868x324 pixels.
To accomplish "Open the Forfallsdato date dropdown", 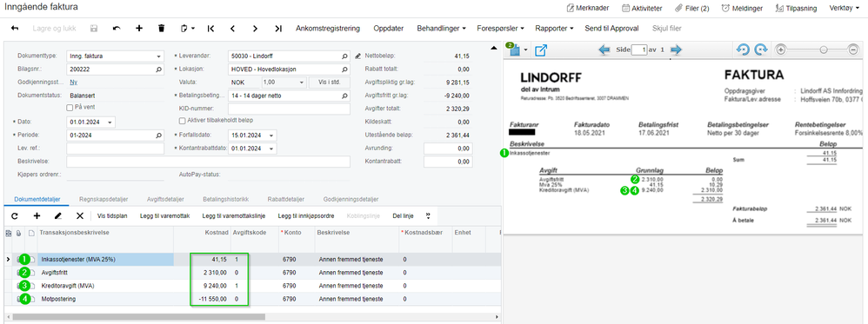I will coord(271,135).
